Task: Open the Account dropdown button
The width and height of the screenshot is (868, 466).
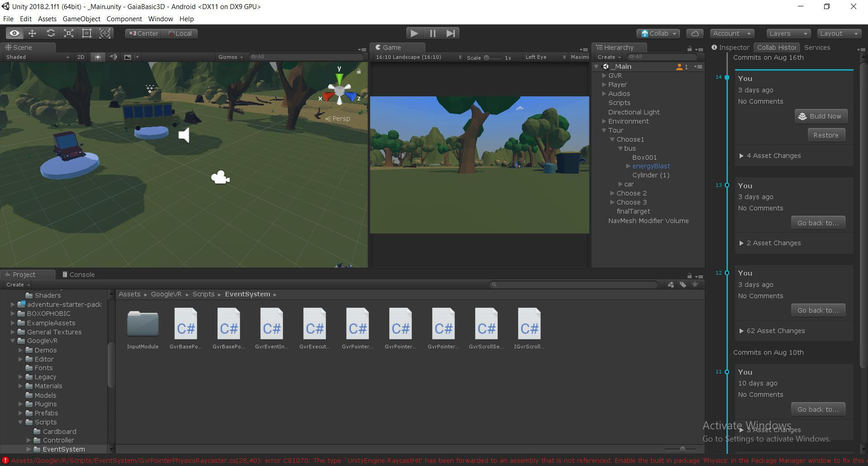Action: coord(731,33)
